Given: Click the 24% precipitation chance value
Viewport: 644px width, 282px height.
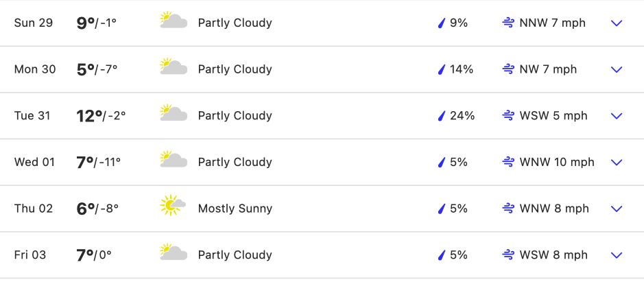Looking at the screenshot, I should [462, 116].
